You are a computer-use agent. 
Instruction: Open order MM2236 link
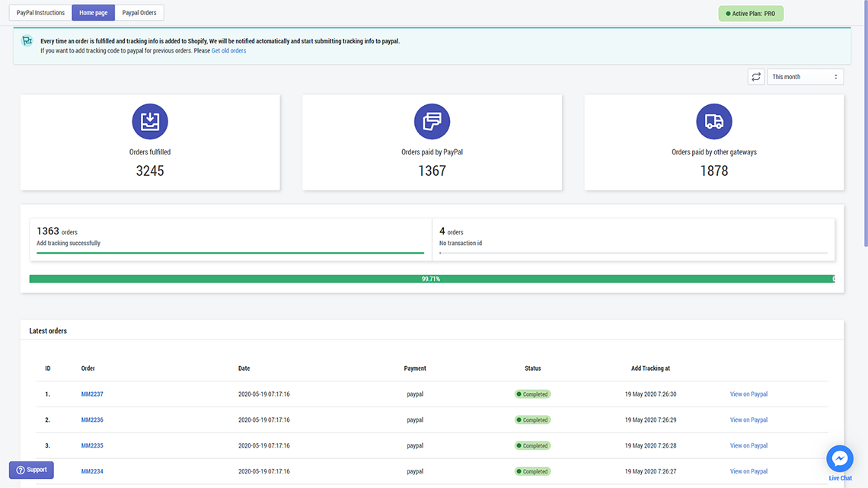[x=92, y=420]
